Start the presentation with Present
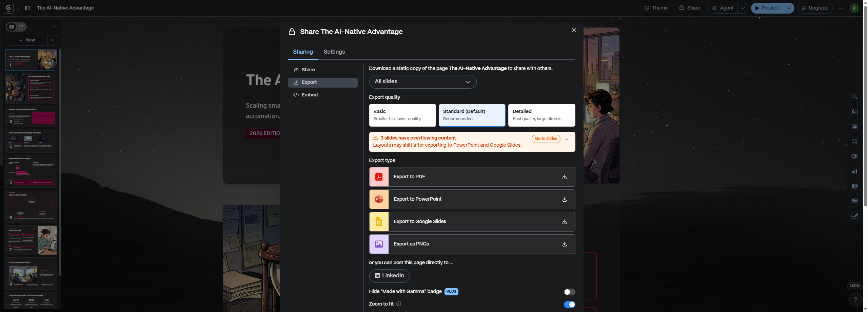 (x=767, y=8)
